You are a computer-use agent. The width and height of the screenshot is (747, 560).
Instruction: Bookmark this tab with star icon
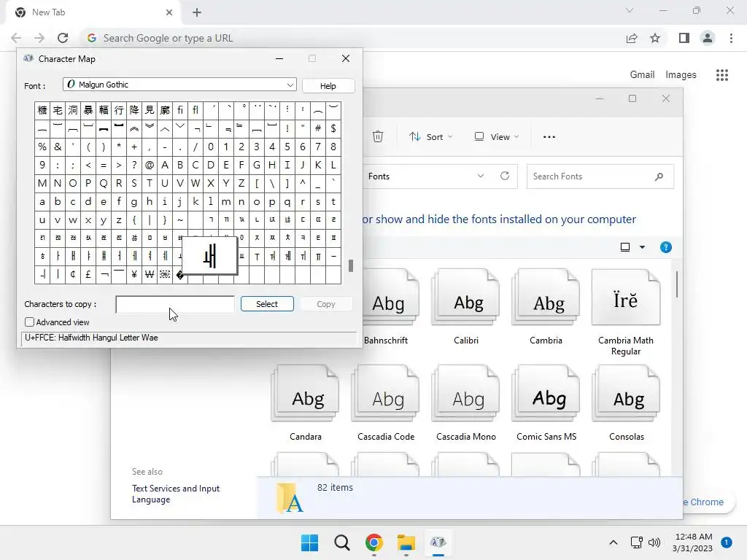coord(655,38)
